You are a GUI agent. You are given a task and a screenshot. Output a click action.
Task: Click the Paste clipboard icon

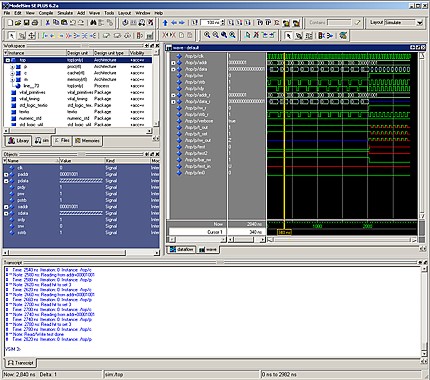click(x=64, y=23)
